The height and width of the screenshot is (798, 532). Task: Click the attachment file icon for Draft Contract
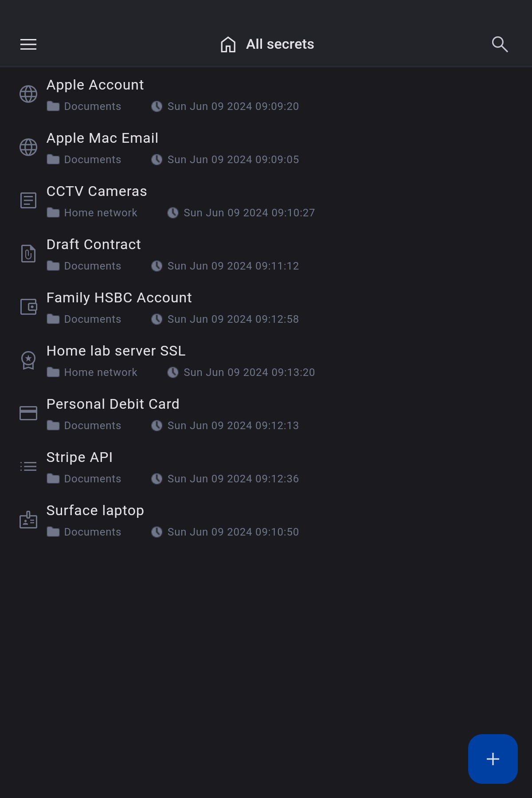pos(28,254)
